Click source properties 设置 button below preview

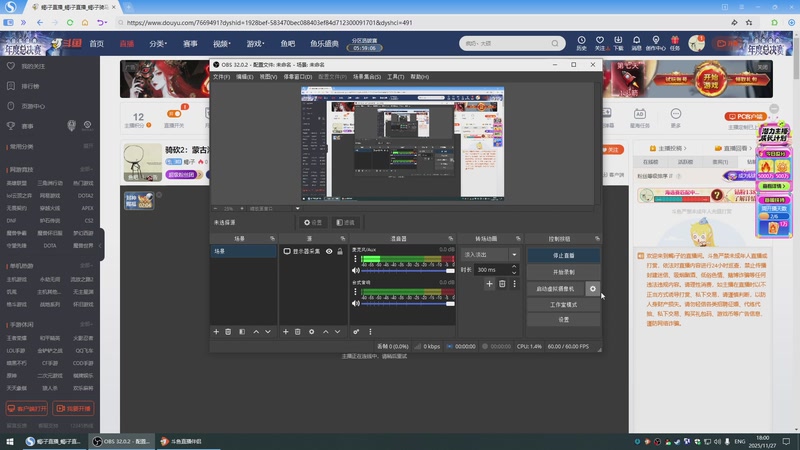313,222
